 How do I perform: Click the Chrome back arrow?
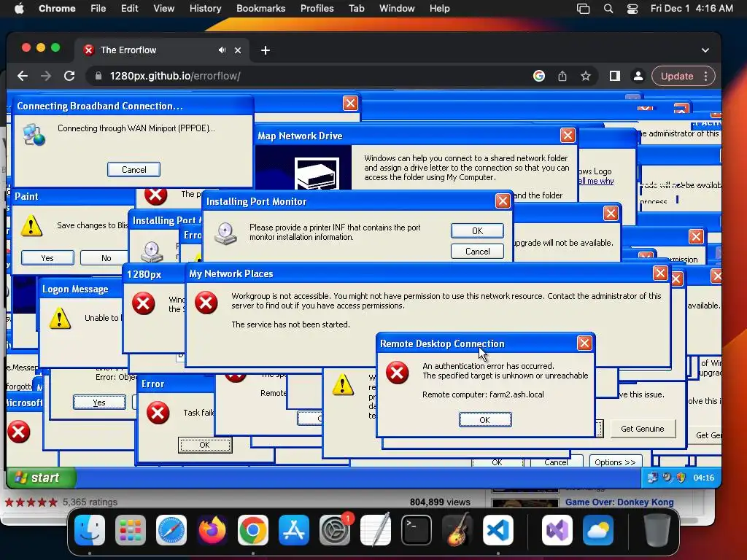pos(23,76)
